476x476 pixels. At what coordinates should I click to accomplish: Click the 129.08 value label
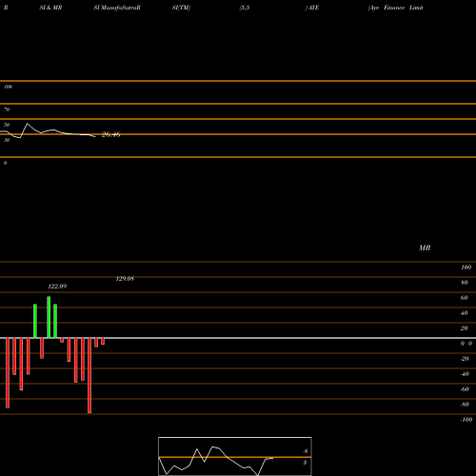click(x=125, y=279)
